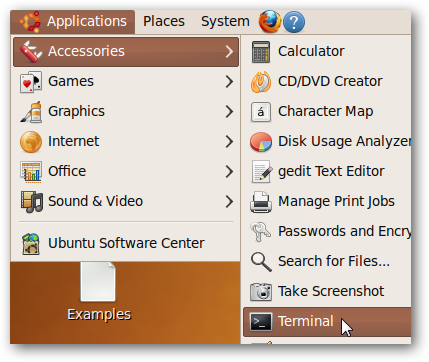Expand Office submenu arrow

click(x=229, y=171)
